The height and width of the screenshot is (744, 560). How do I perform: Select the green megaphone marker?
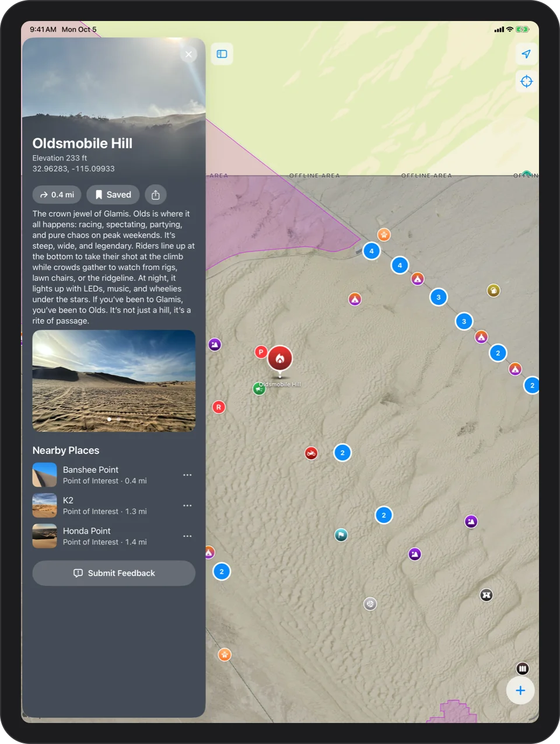[x=259, y=389]
